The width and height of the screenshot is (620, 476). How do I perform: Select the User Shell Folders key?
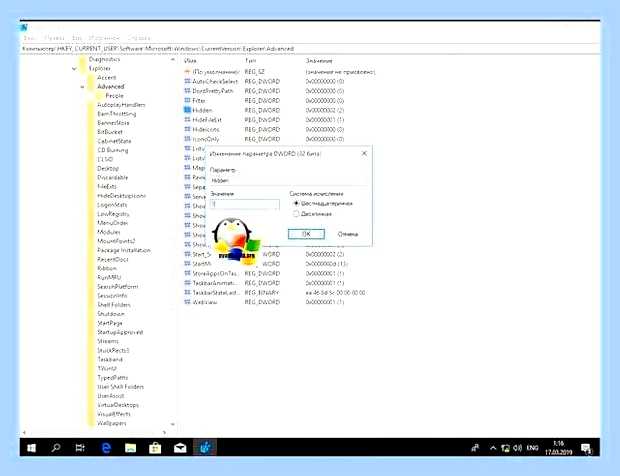(x=121, y=387)
